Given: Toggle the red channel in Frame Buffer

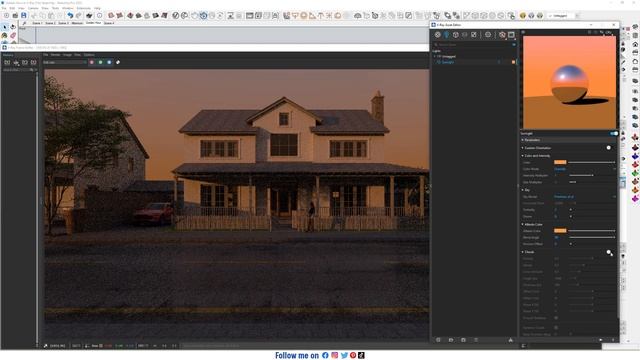Looking at the screenshot, I should point(91,62).
